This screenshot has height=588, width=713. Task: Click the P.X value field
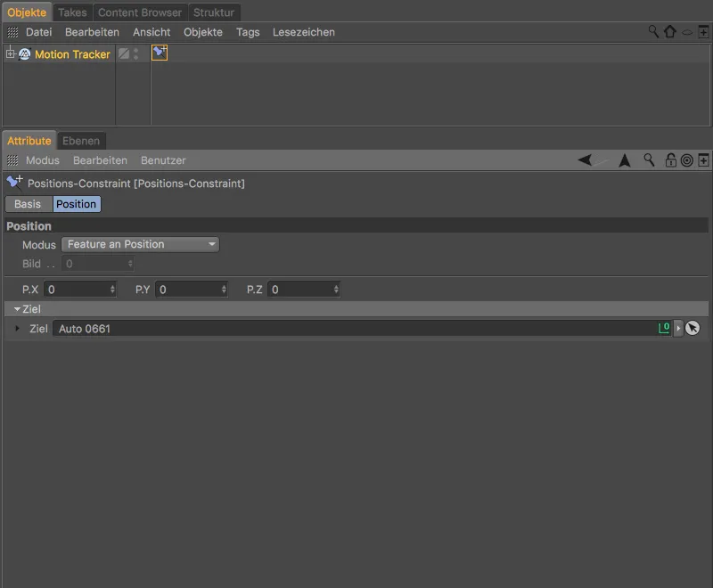pyautogui.click(x=80, y=290)
